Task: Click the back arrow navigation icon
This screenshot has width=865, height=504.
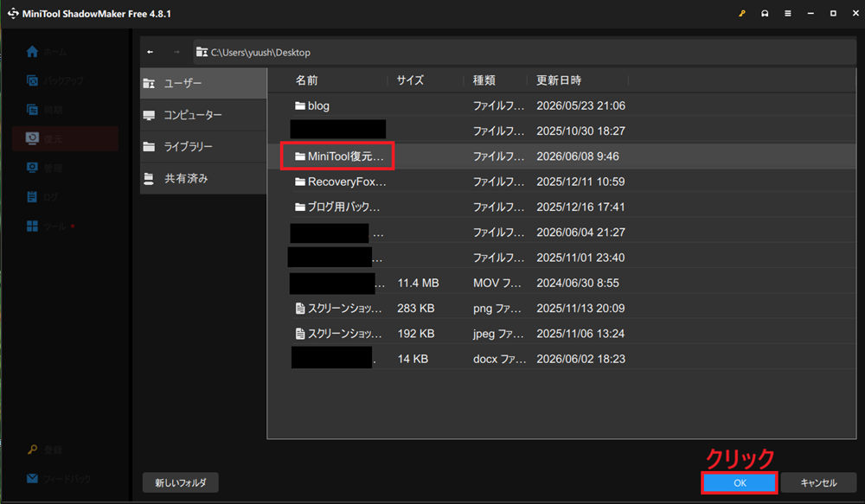Action: 150,52
